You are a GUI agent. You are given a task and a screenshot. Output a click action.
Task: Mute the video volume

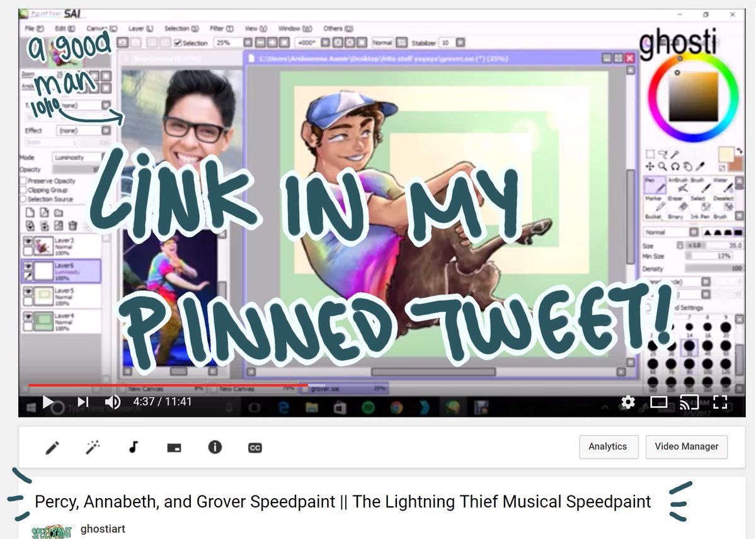[113, 402]
